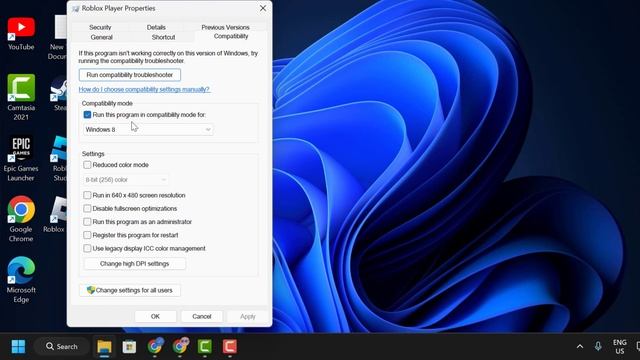This screenshot has width=640, height=360.
Task: Open How do I choose compatibility settings manually link
Action: point(144,89)
